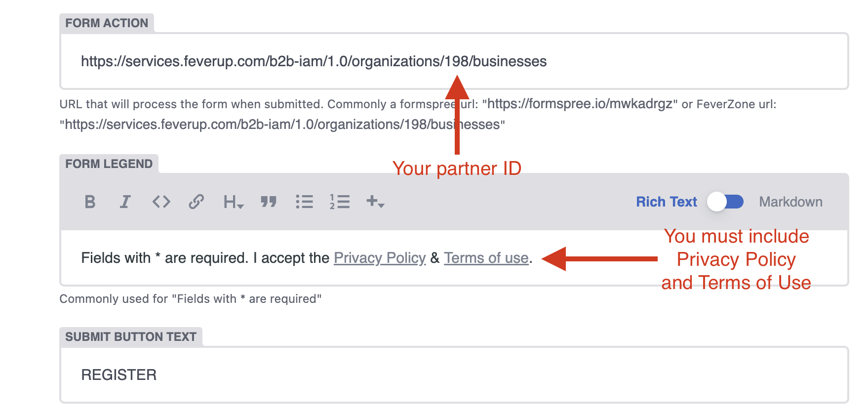
Task: Apply bold formatting in Form Legend toolbar
Action: (90, 202)
